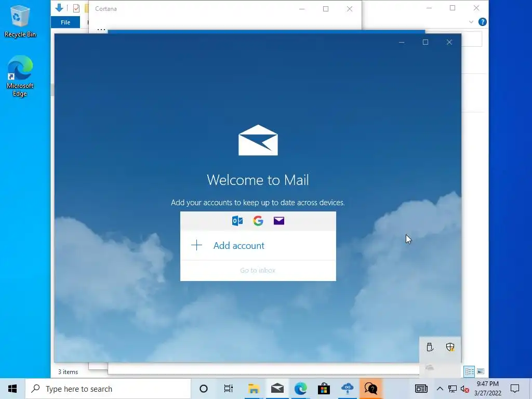Click the plus sign beside Add account

point(196,245)
